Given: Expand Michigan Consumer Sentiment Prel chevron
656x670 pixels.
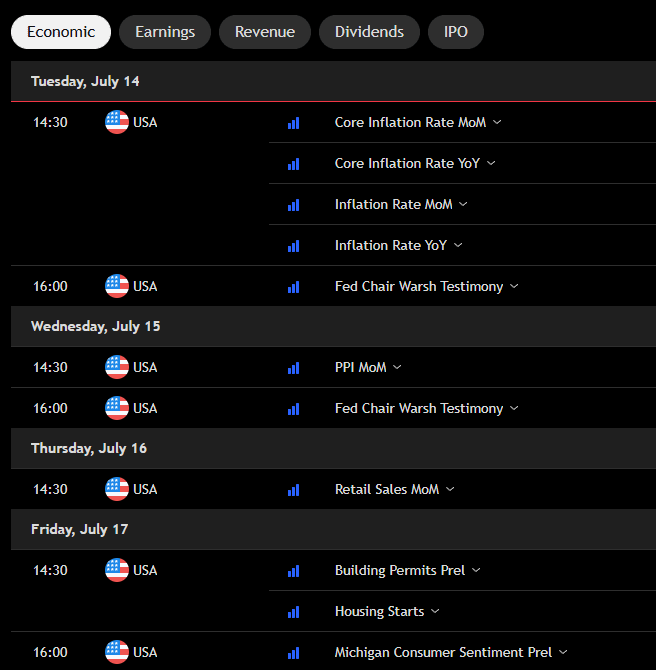Looking at the screenshot, I should 563,652.
